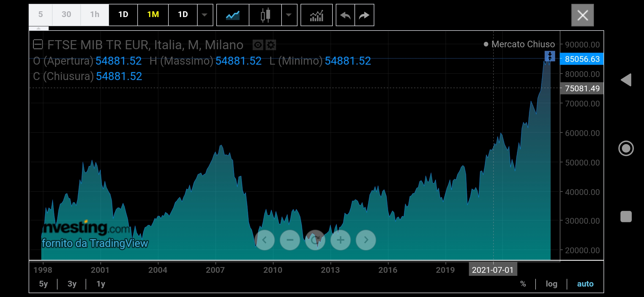
Task: Tap the Android recent apps square
Action: [x=626, y=216]
